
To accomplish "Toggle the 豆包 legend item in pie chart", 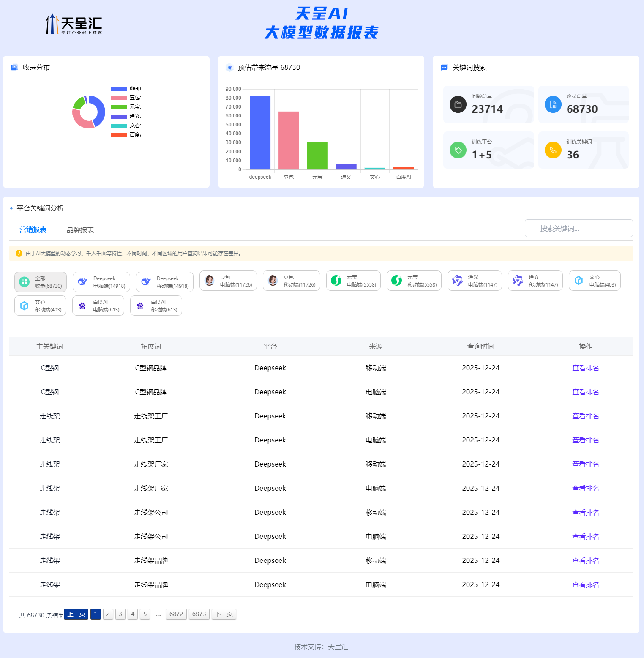I will [x=126, y=98].
